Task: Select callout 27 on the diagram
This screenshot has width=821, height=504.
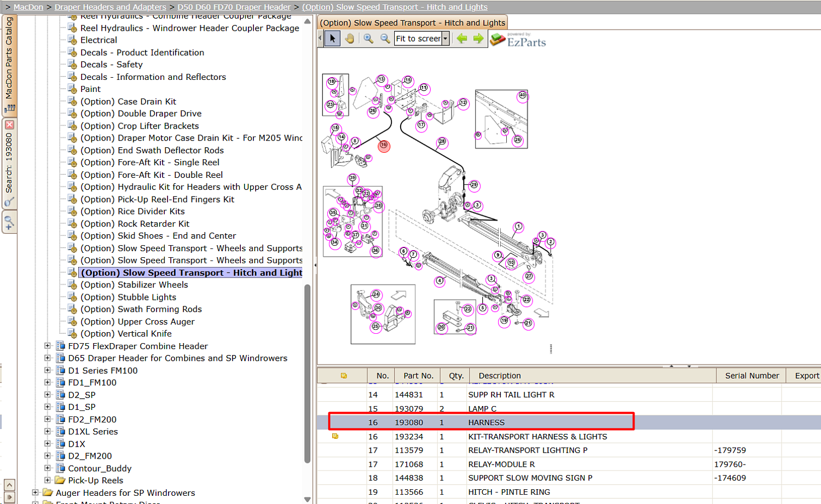Action: [529, 276]
